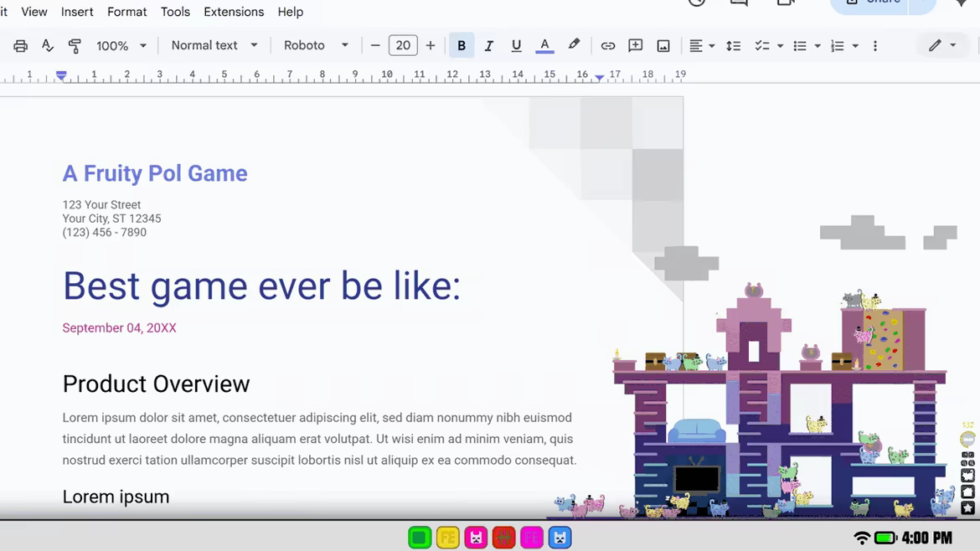
Task: Click the left indent marker on the ruler
Action: (x=61, y=76)
